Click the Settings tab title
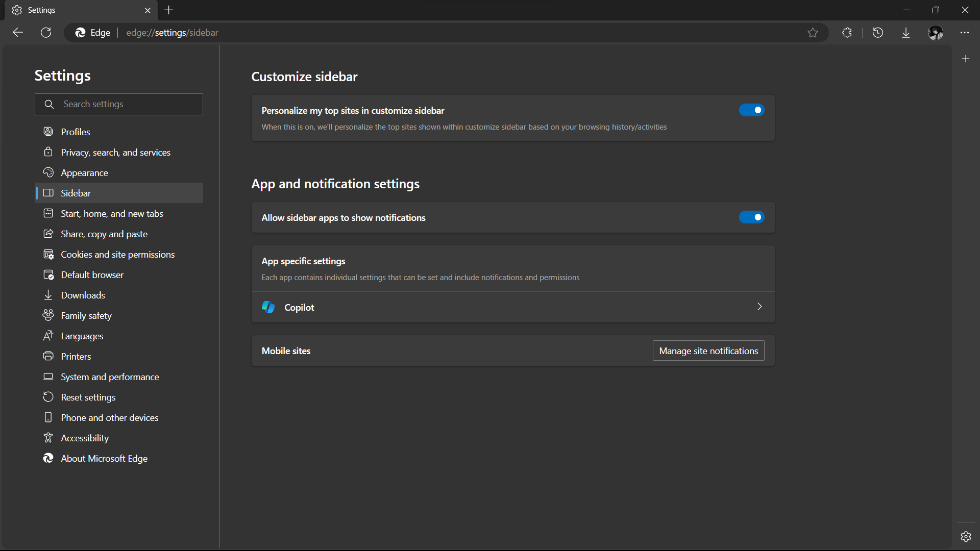 (41, 10)
